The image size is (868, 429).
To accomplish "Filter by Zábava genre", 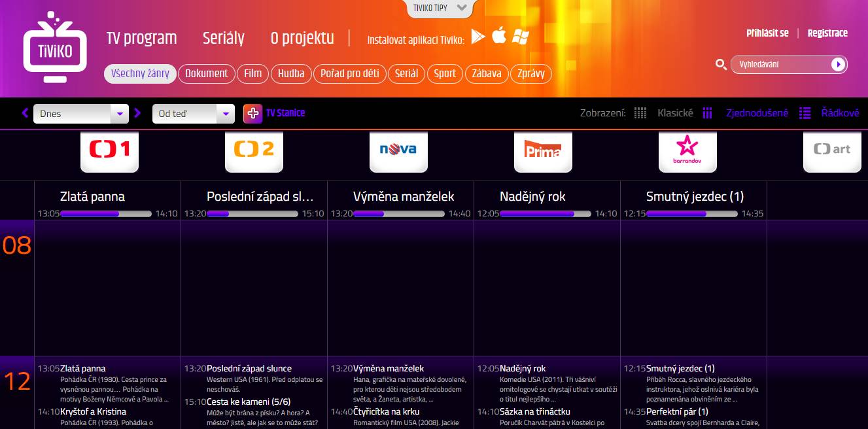I will [487, 73].
